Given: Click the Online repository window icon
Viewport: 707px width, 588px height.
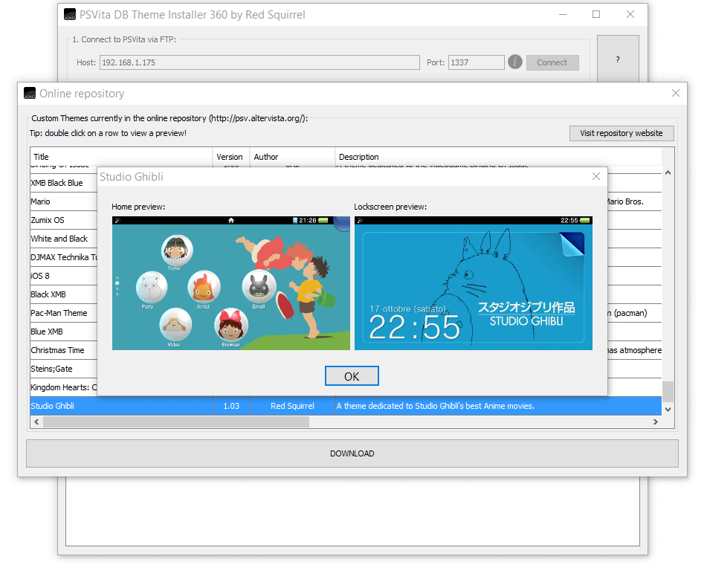Looking at the screenshot, I should 30,94.
